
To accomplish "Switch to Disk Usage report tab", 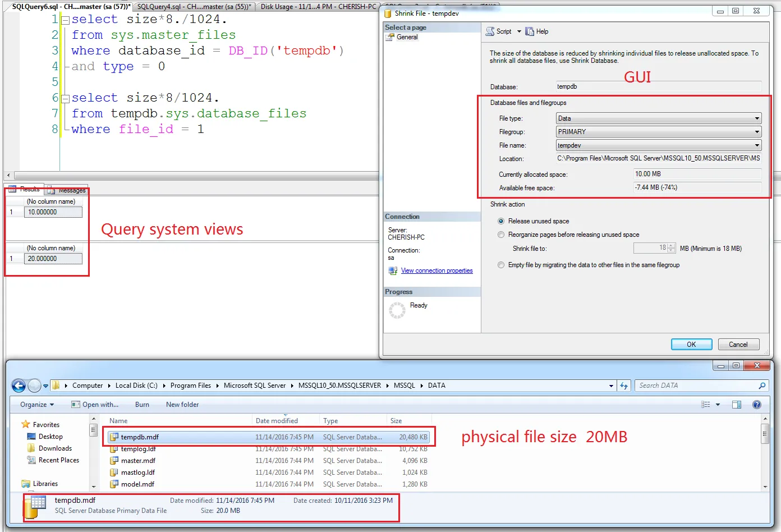I will [x=318, y=7].
